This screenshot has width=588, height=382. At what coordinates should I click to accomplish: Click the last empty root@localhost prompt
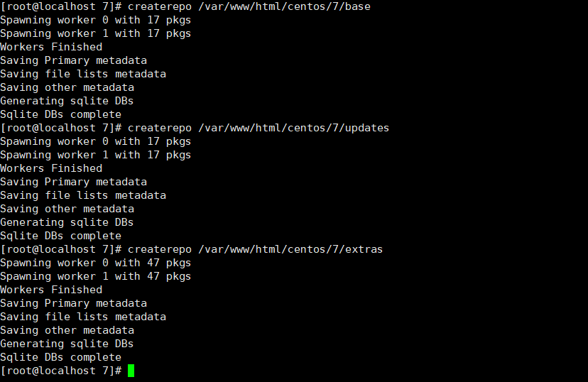pyautogui.click(x=61, y=371)
